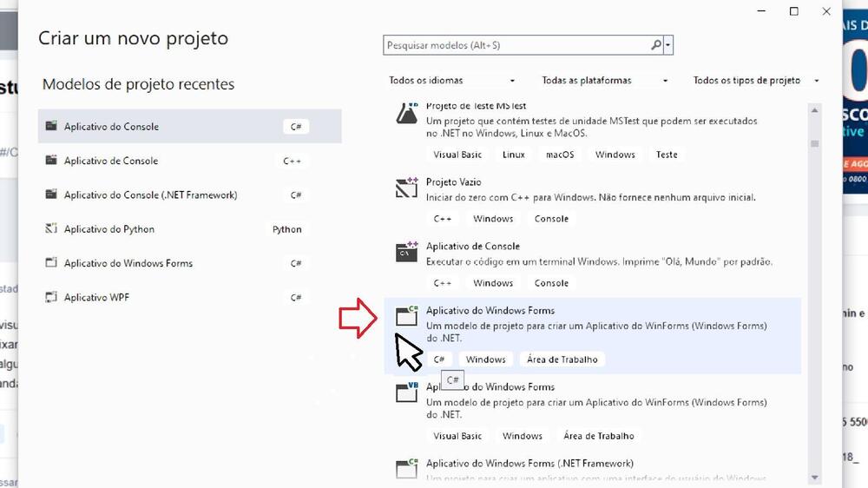Close the Criar um novo projeto dialog
The width and height of the screenshot is (868, 488).
pyautogui.click(x=826, y=11)
